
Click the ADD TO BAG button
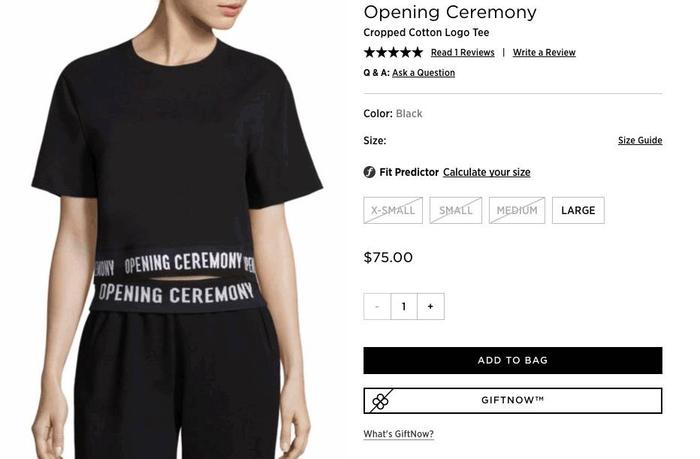pos(513,360)
